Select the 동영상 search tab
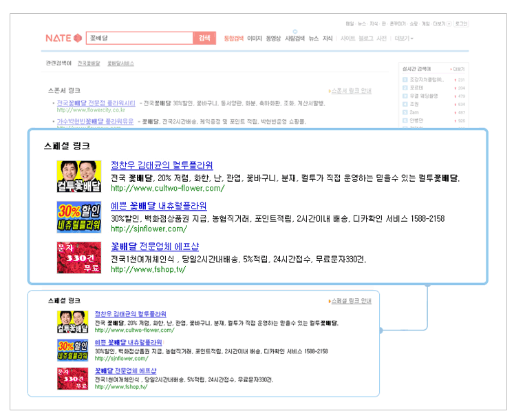Viewport: 514px width, 420px height. pos(273,39)
